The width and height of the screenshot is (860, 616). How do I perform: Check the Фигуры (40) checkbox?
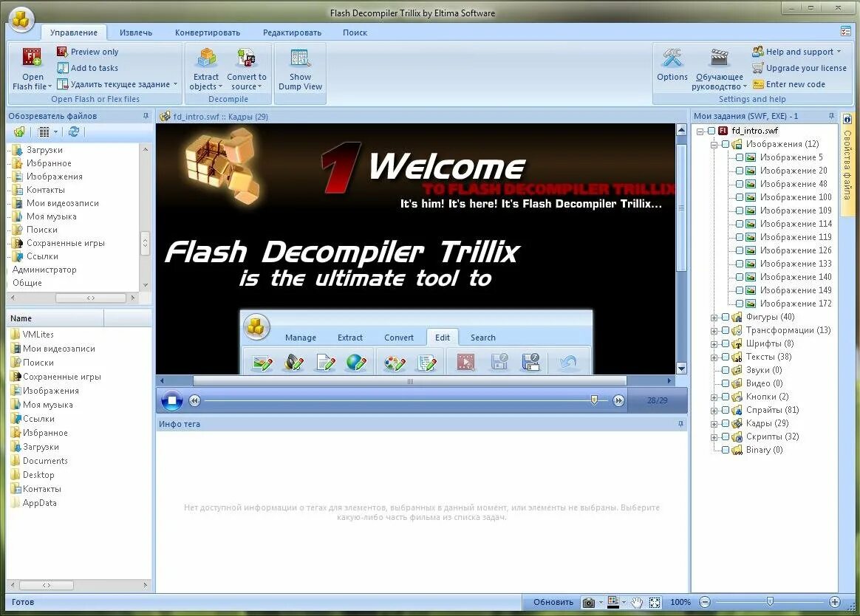tap(725, 317)
